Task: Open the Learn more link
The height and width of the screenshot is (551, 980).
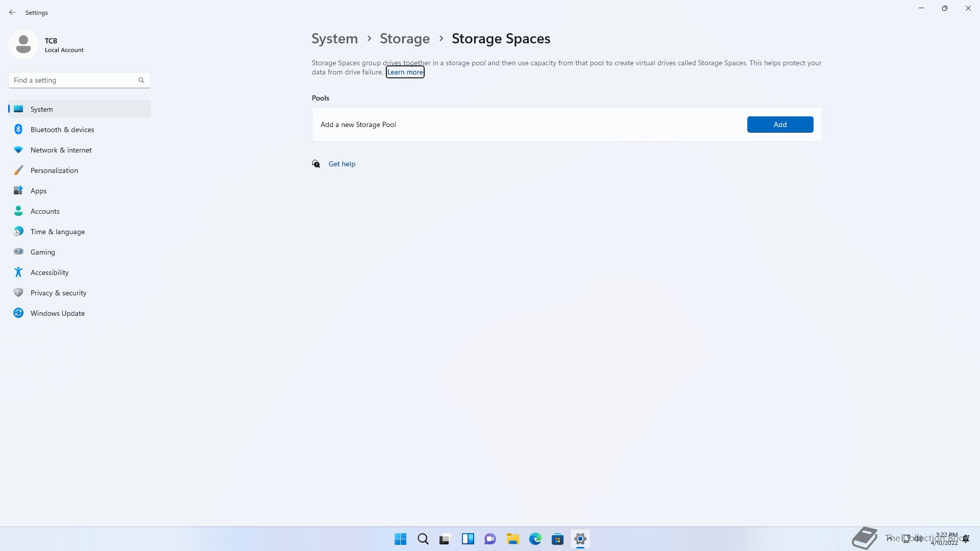Action: (405, 72)
